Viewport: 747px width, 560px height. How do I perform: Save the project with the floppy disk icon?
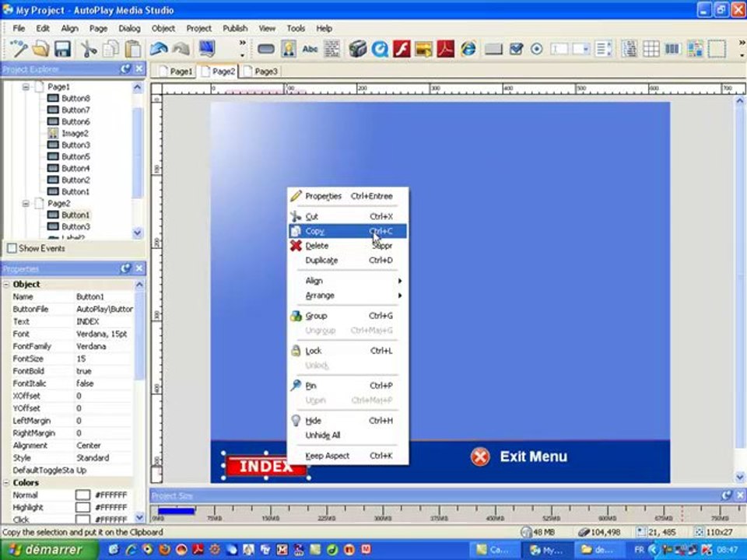point(62,48)
